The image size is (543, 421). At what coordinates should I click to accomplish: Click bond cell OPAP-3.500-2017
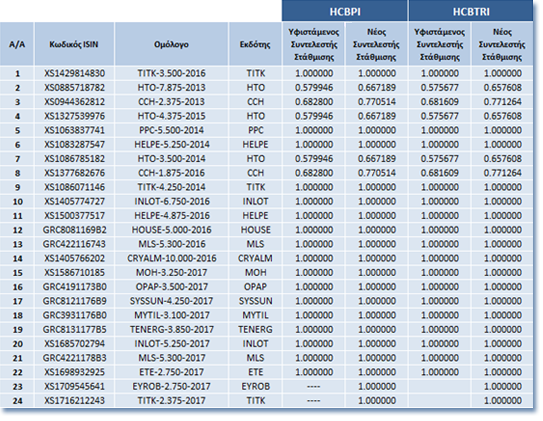171,287
